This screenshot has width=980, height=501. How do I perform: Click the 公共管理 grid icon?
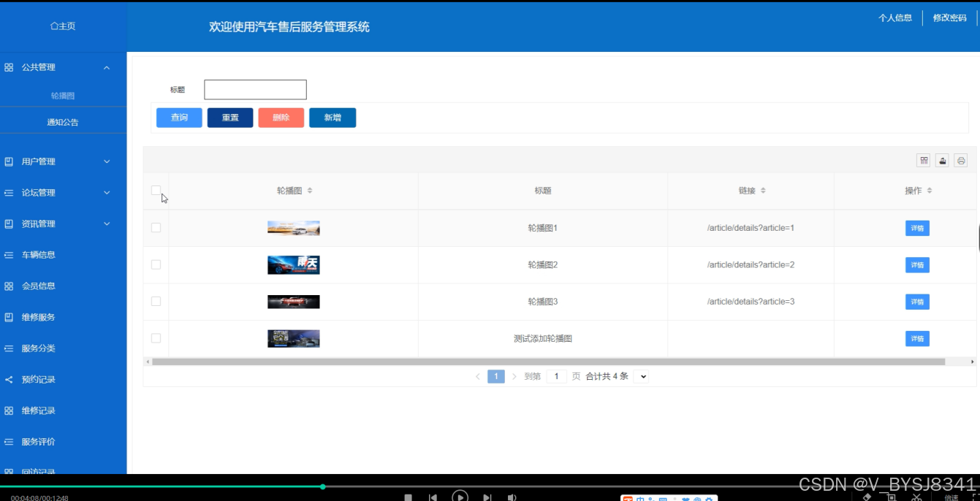9,67
